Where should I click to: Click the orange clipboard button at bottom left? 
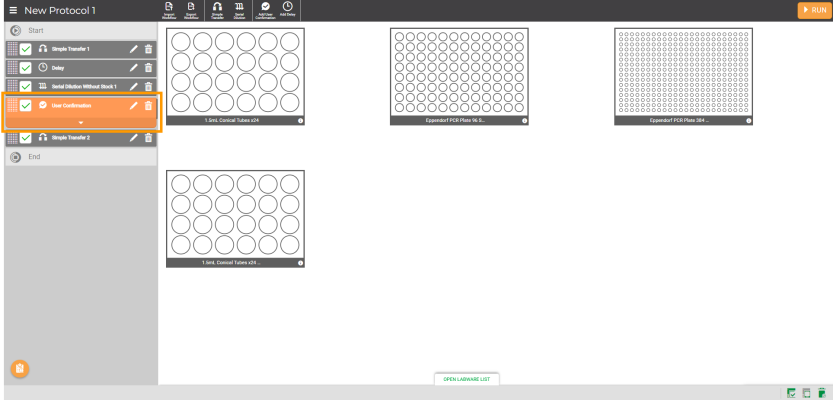(19, 369)
